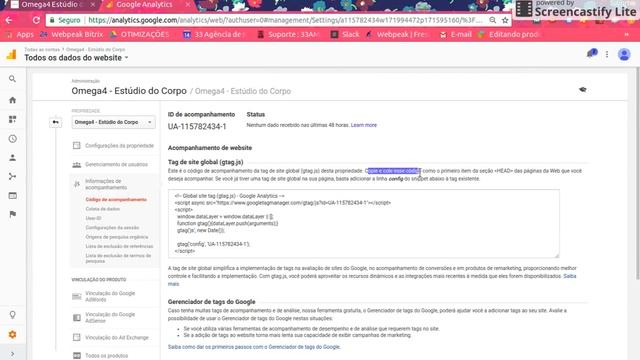Click the zoom magnifier in address bar

click(493, 20)
